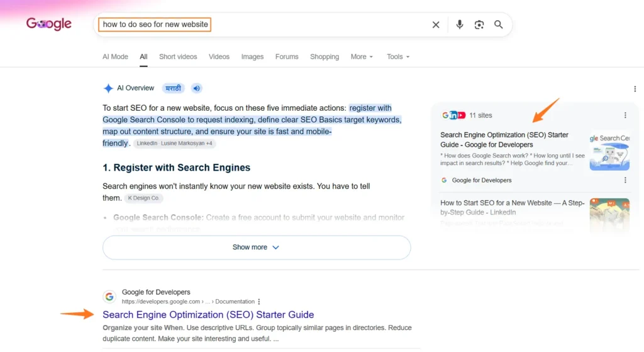
Task: Click the Google Search Central card thumbnail
Action: point(609,150)
